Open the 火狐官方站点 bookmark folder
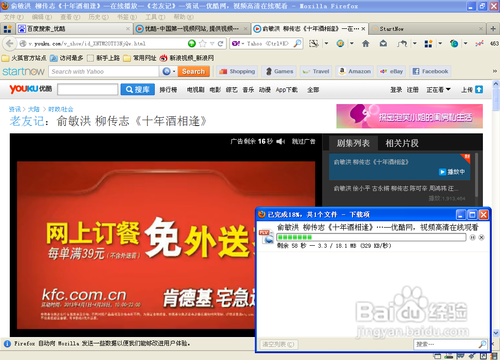The image size is (500, 360). (x=24, y=58)
